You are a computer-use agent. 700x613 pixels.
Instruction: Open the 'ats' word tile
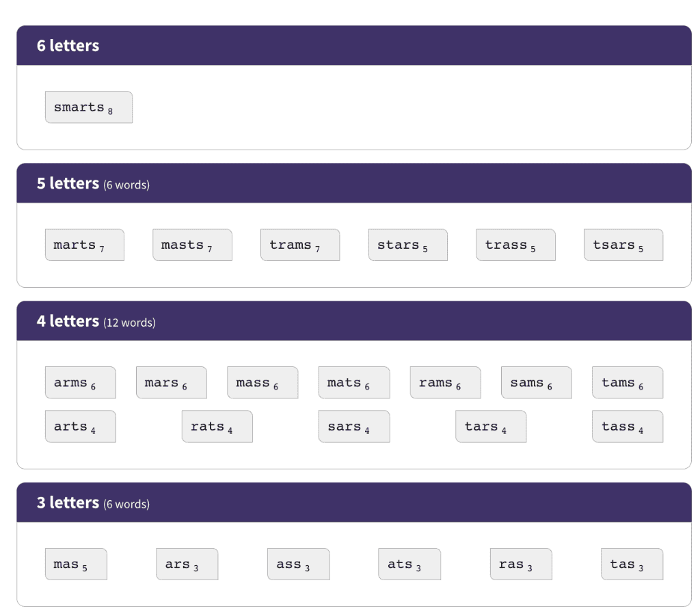409,564
